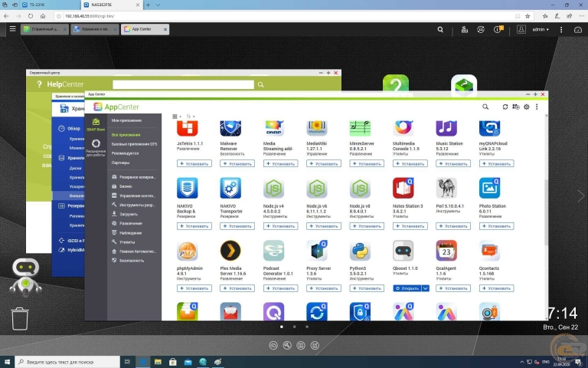
Task: Open the QTS top bar more options dots
Action: point(561,29)
